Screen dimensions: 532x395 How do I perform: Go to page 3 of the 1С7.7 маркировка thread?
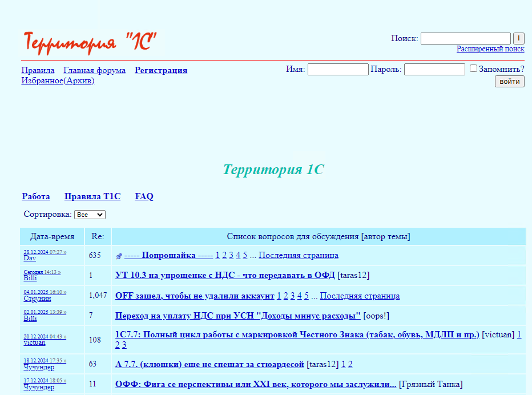tap(124, 345)
